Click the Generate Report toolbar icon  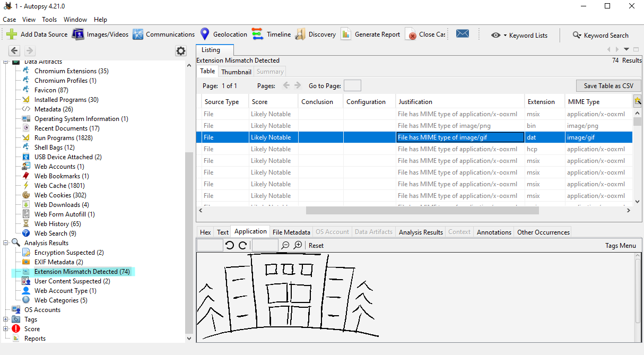point(346,34)
